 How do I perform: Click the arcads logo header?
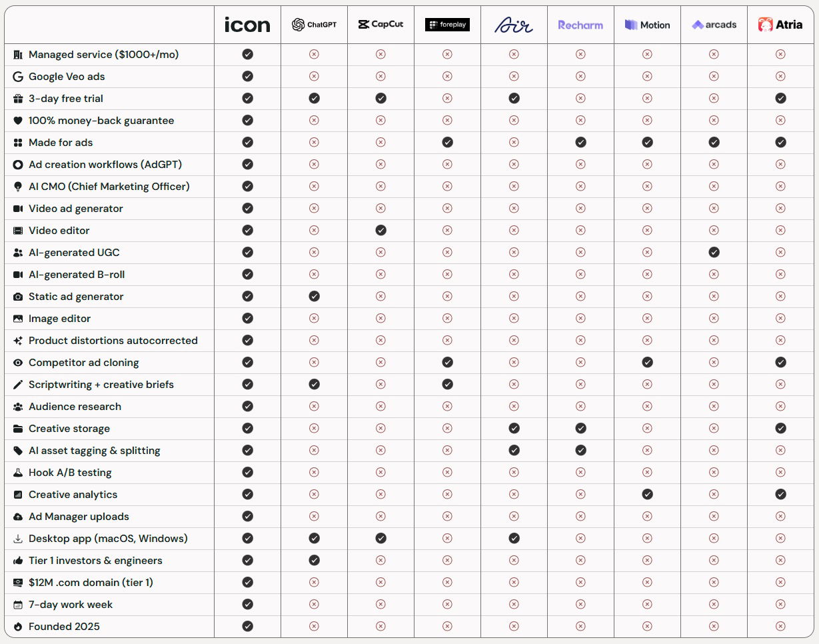click(x=714, y=25)
